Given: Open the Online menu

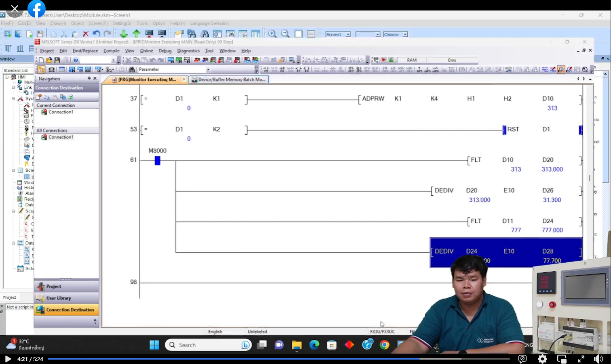Looking at the screenshot, I should [x=146, y=51].
